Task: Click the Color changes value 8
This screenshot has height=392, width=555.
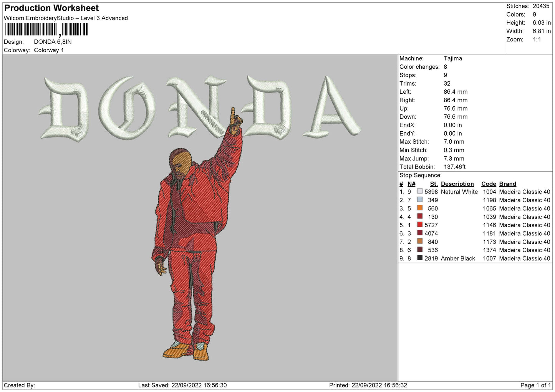Action: [446, 67]
